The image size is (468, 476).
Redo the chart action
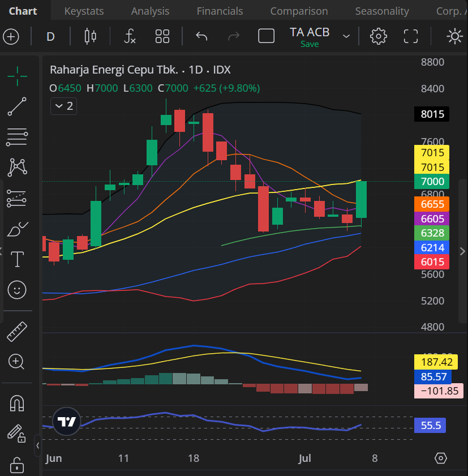click(234, 37)
